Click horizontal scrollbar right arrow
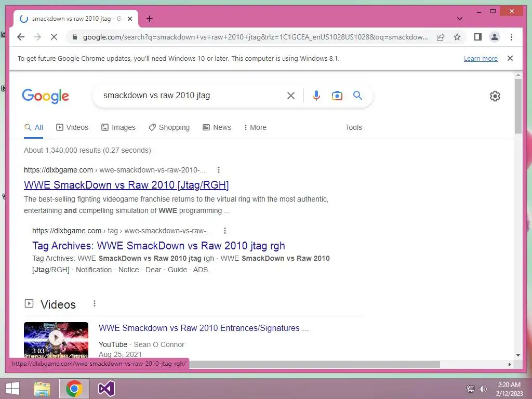The image size is (532, 399). (x=510, y=364)
